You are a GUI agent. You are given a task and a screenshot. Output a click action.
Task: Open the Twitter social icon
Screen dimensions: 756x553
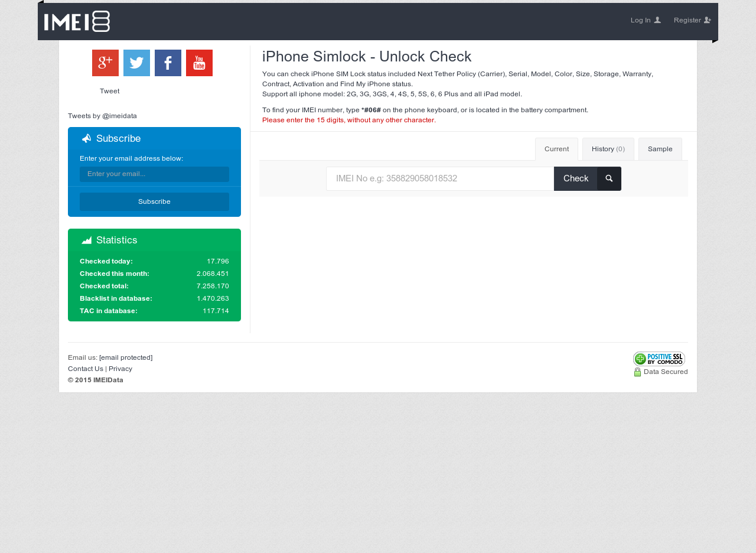point(136,63)
